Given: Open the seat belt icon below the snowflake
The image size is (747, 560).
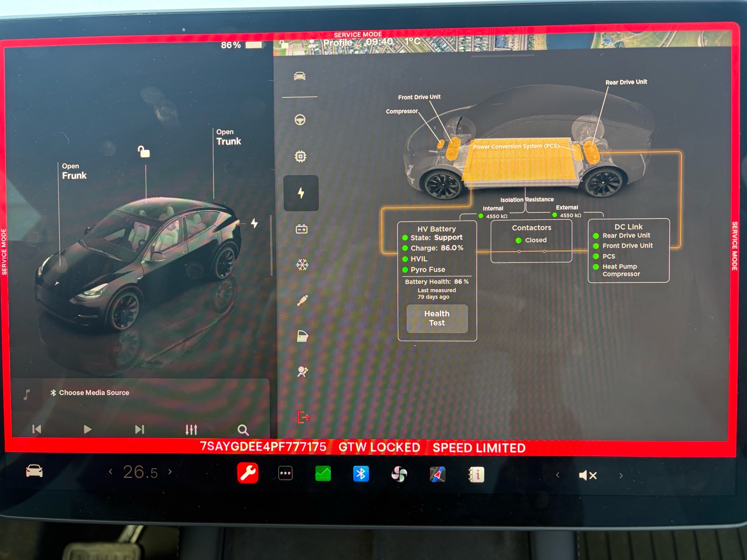Looking at the screenshot, I should tap(302, 300).
